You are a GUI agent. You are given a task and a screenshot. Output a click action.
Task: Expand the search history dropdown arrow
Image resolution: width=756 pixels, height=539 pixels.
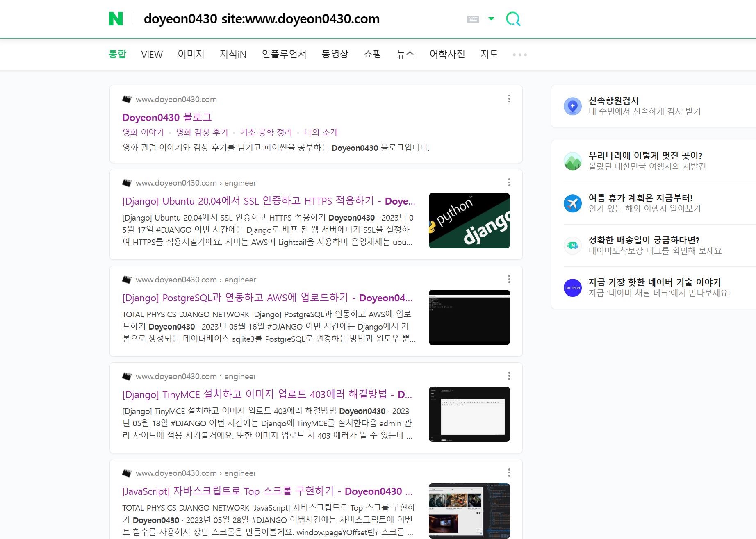point(491,18)
